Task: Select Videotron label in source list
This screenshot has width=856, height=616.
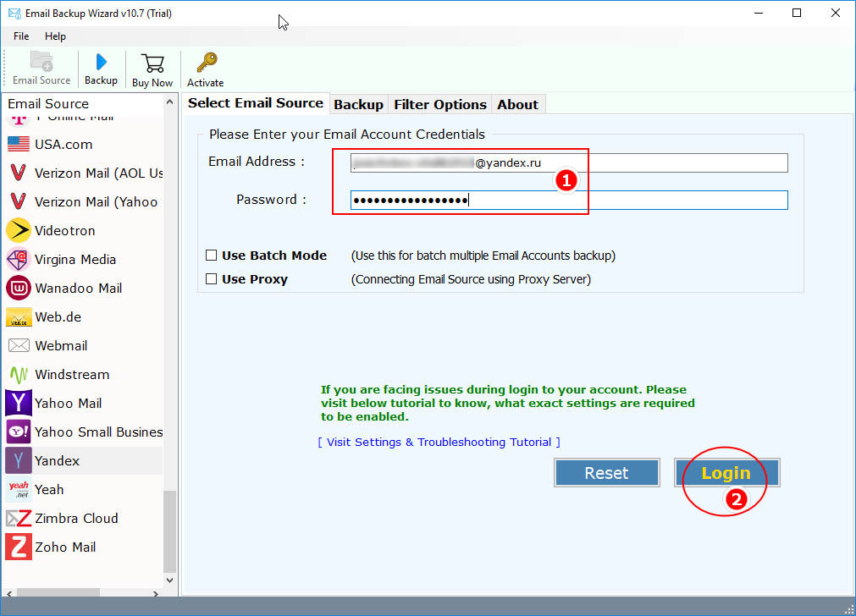Action: [65, 231]
